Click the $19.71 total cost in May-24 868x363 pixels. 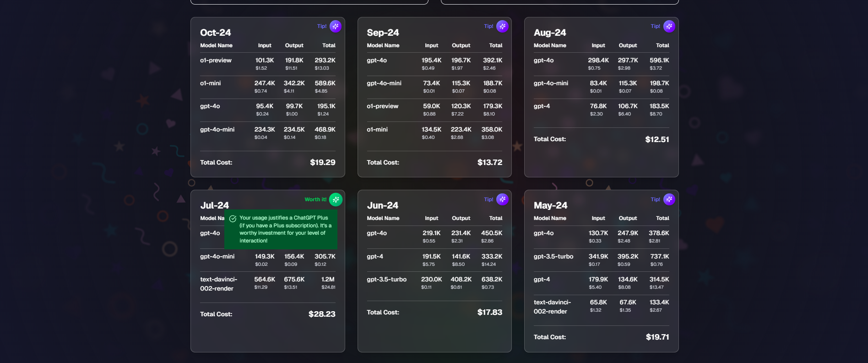(x=657, y=337)
